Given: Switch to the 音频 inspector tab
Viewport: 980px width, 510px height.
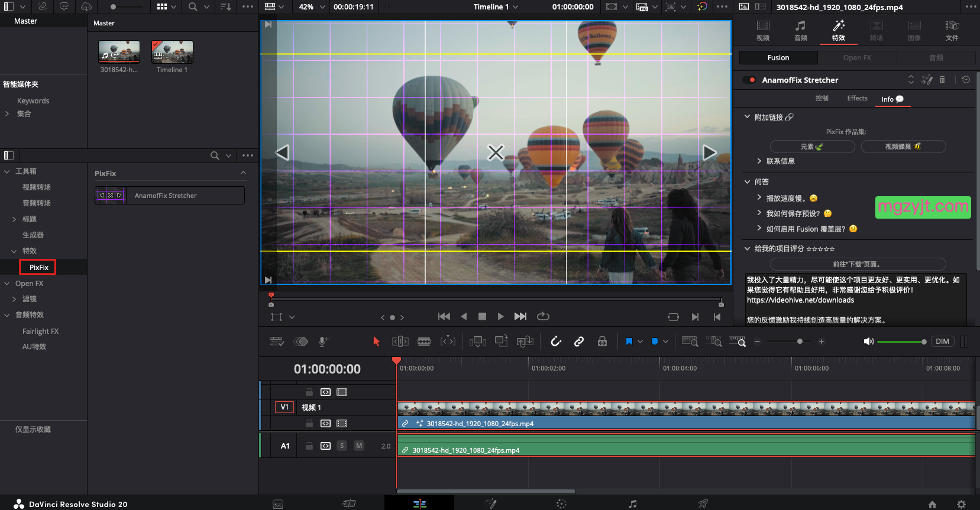Looking at the screenshot, I should (x=800, y=30).
